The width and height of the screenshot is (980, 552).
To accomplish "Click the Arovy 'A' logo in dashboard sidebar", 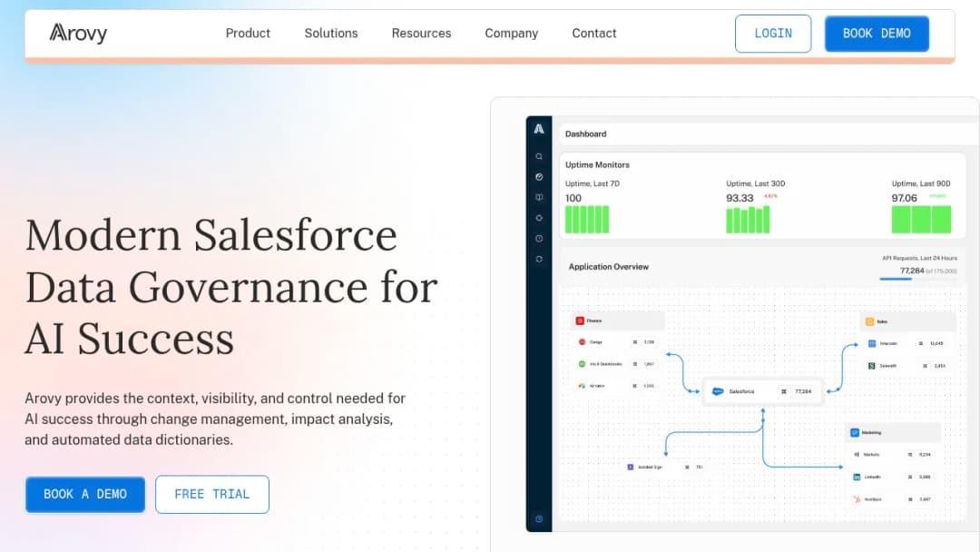I will [x=539, y=130].
